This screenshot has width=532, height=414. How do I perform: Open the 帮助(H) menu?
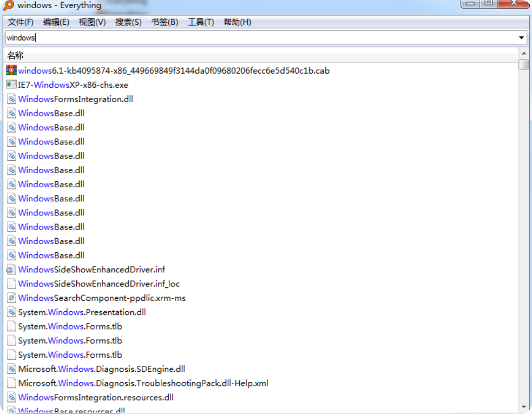click(238, 22)
